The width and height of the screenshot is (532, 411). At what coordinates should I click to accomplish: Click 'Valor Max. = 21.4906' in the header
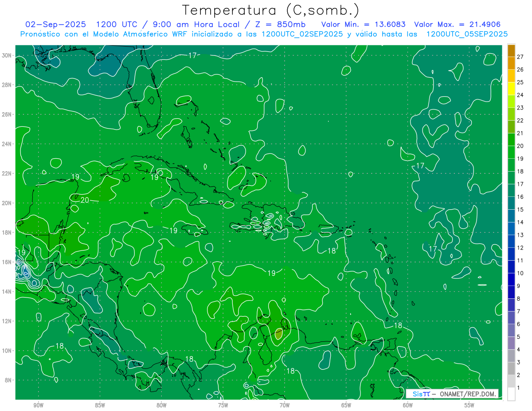(457, 24)
